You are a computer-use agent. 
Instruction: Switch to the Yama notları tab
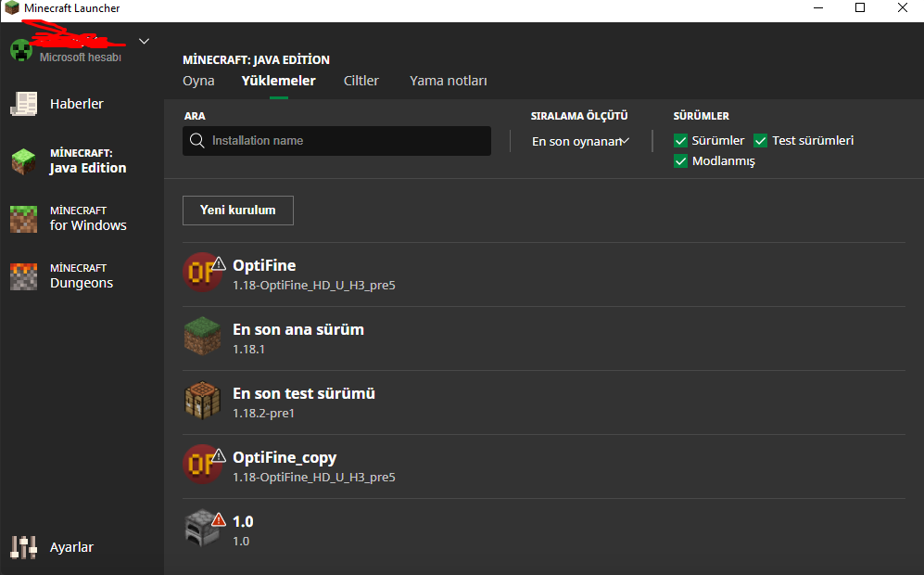(449, 81)
